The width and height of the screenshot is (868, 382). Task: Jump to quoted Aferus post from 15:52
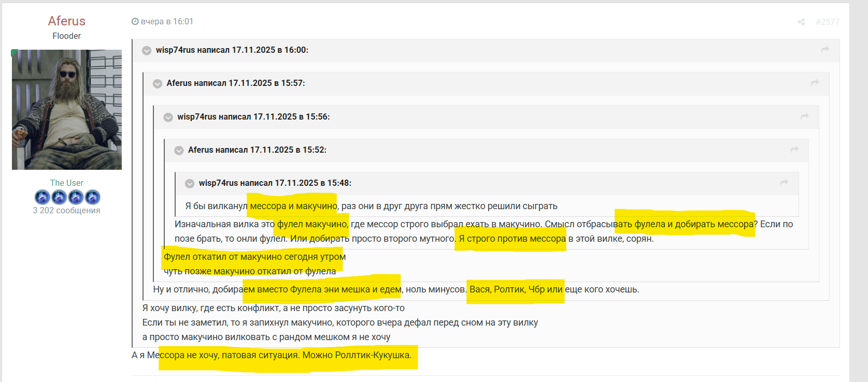[x=794, y=150]
